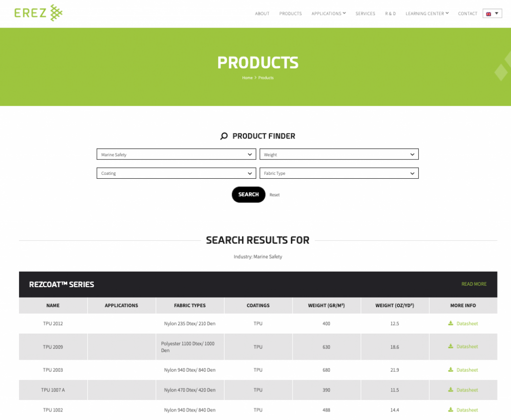This screenshot has width=511, height=420.
Task: Click the EREZ logo
Action: pos(38,13)
